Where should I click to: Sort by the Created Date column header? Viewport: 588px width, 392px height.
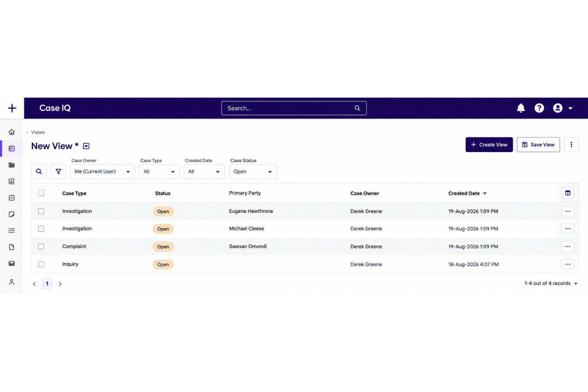(468, 193)
